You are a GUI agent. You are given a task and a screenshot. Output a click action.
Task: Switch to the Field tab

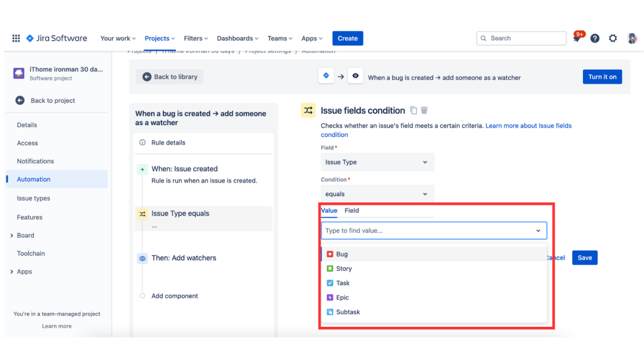click(352, 211)
